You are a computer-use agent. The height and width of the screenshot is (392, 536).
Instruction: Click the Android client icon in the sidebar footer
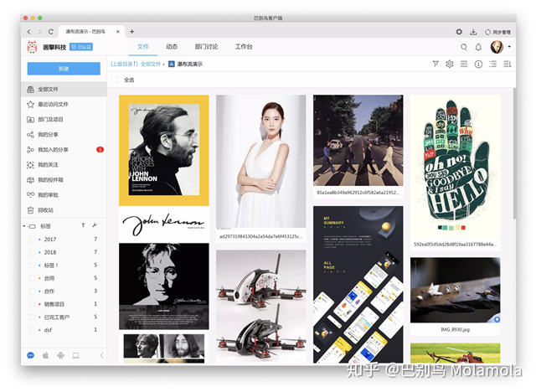coord(60,355)
